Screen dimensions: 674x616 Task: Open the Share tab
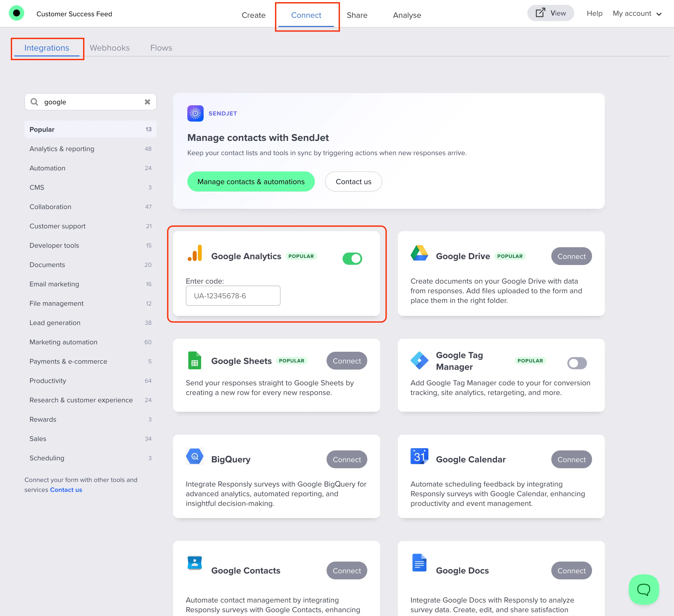tap(357, 15)
